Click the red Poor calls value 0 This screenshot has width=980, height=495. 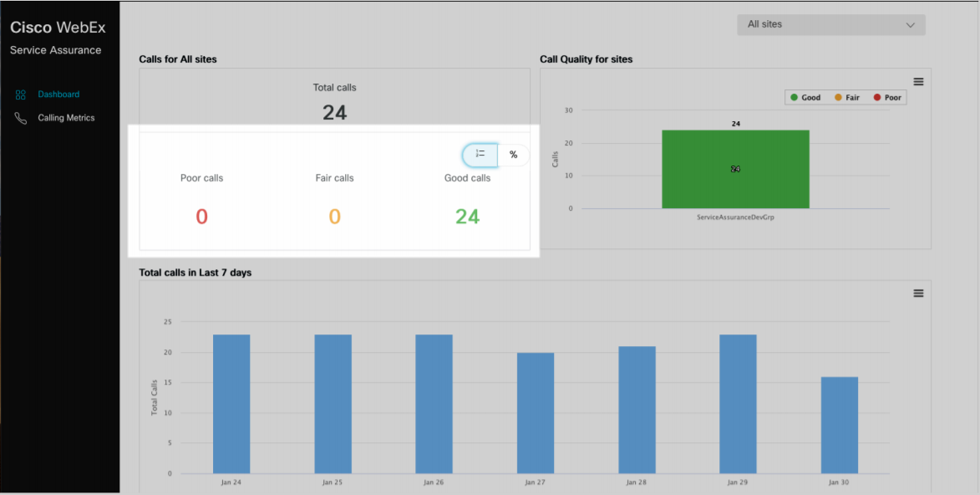point(201,217)
